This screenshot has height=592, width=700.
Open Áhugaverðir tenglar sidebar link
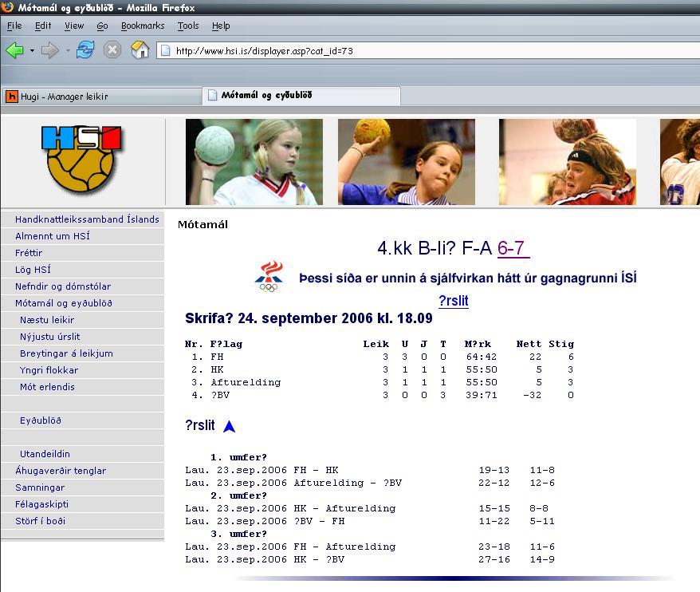coord(61,471)
